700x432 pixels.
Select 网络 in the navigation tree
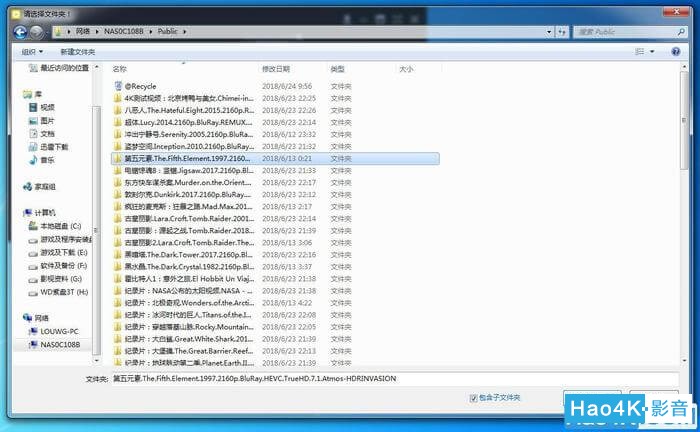[42, 318]
